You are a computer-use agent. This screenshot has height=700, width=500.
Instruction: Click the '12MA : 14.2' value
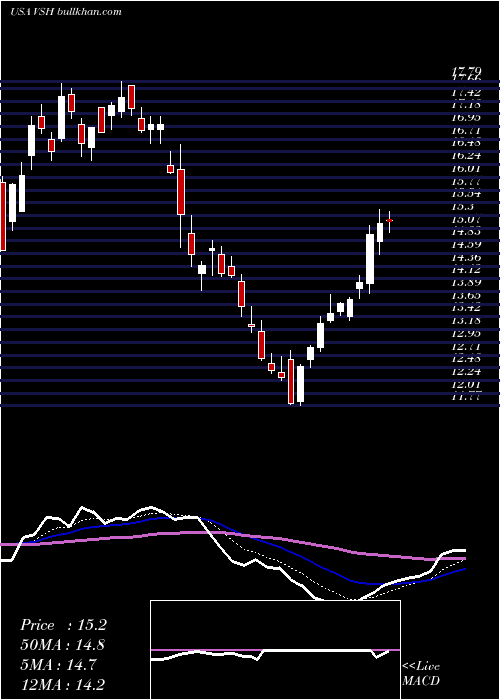pos(63,685)
